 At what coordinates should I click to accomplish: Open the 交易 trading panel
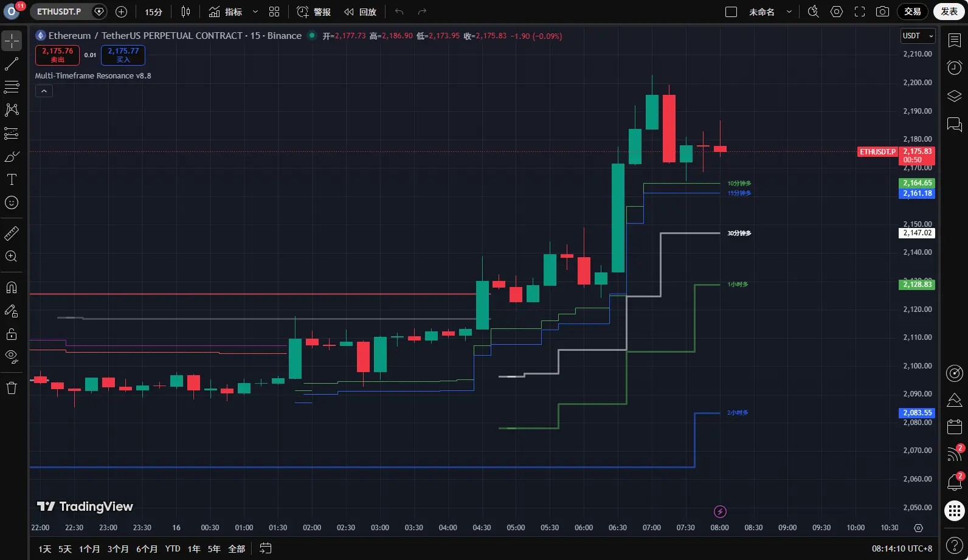913,12
